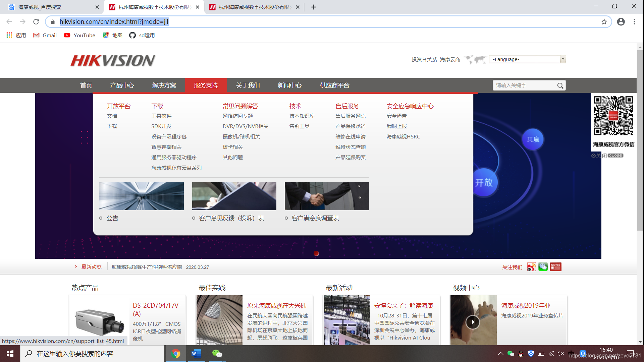This screenshot has height=362, width=644.
Task: Close the QR code with the CLOSE button
Action: 615,155
